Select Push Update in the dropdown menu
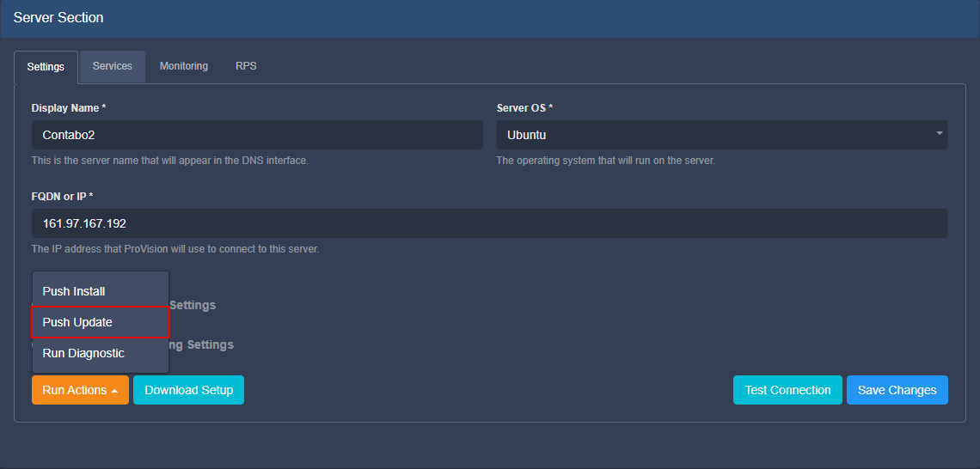The height and width of the screenshot is (469, 980). click(x=77, y=322)
